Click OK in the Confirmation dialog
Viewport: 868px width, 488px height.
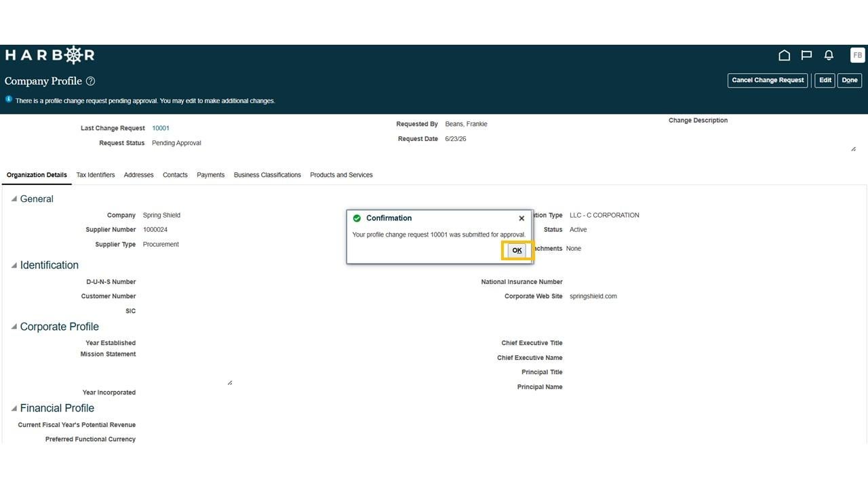click(517, 250)
